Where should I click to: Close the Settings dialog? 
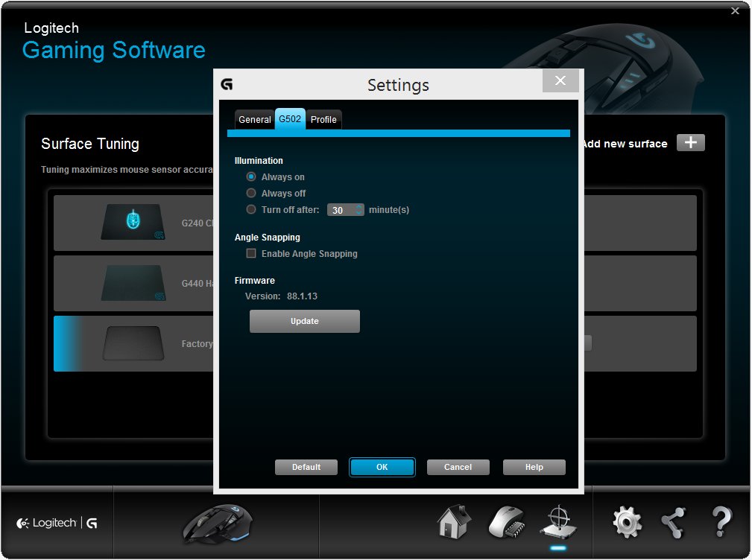560,80
